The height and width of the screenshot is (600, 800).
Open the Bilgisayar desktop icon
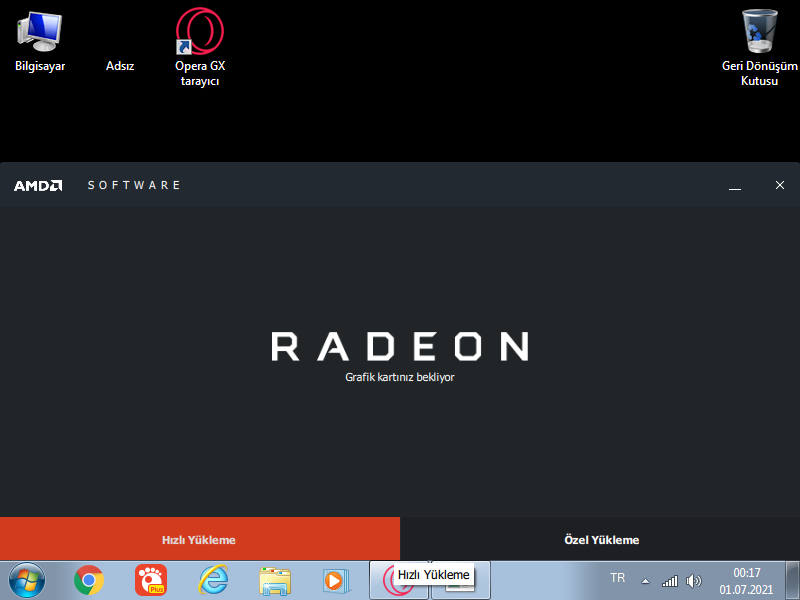pos(40,42)
